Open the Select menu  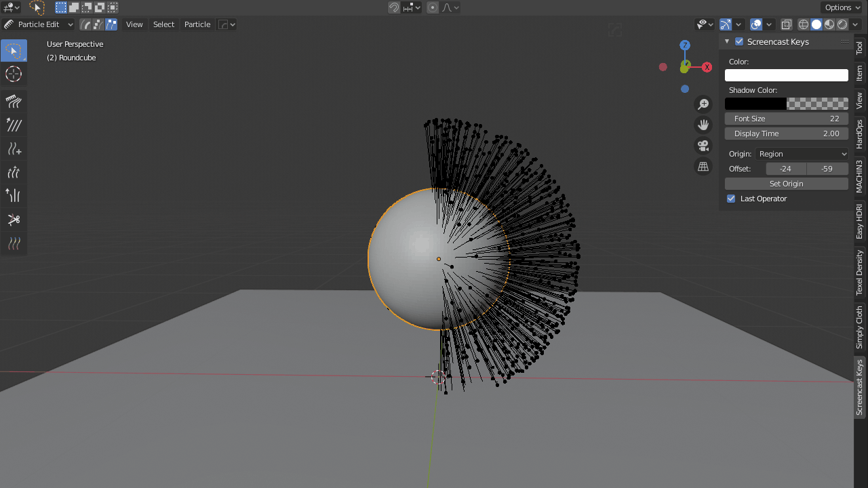[163, 24]
